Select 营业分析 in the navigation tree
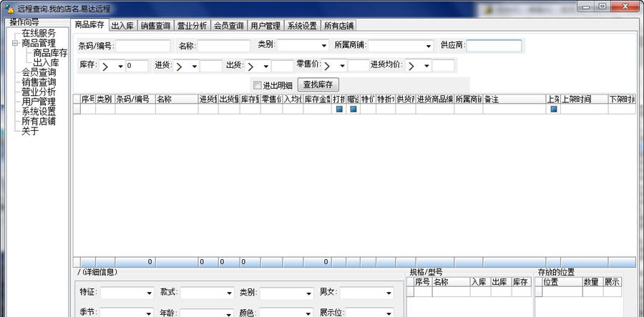This screenshot has height=317, width=644. click(x=39, y=92)
